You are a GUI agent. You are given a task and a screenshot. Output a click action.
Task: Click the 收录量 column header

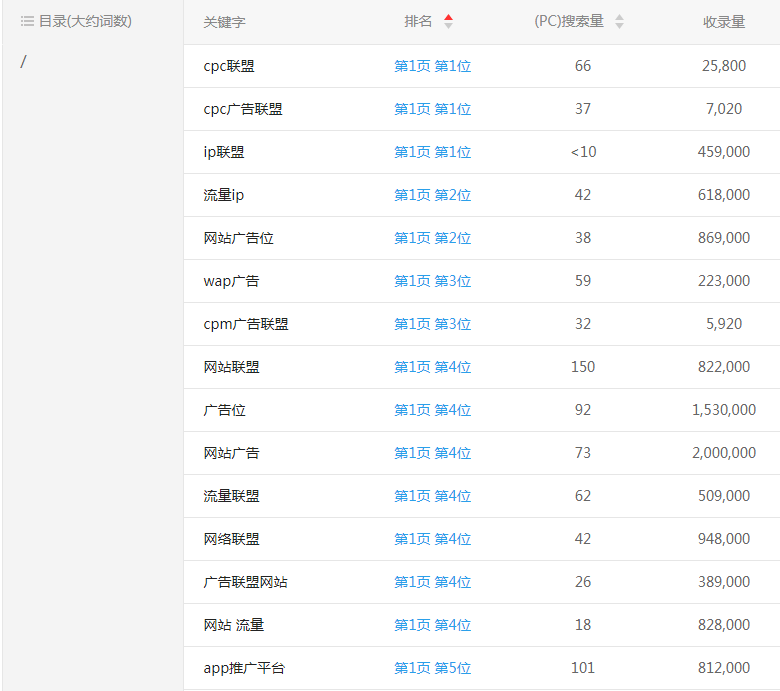click(x=723, y=22)
